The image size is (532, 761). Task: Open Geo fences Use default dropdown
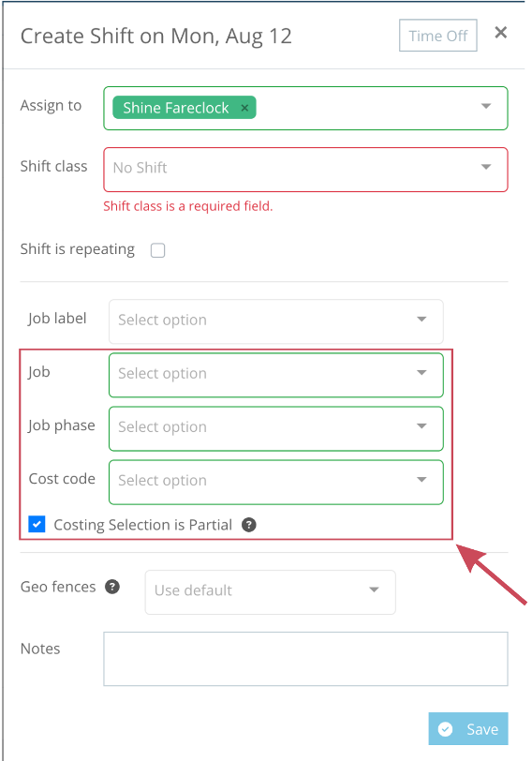[270, 591]
